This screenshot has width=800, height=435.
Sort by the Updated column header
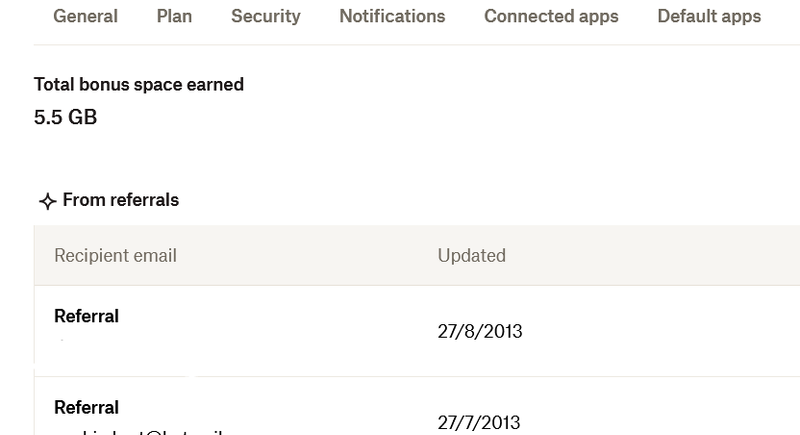[471, 256]
